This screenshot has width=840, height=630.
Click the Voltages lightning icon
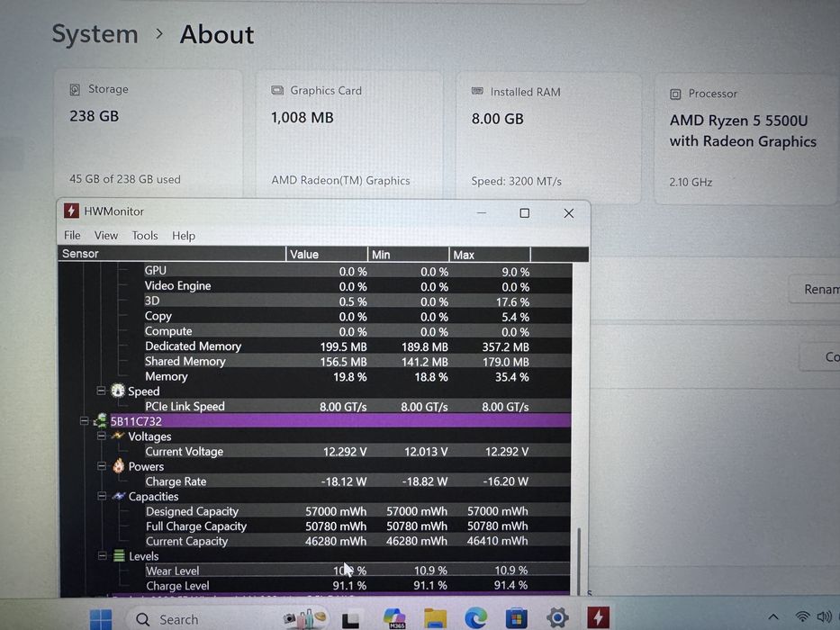[x=118, y=436]
